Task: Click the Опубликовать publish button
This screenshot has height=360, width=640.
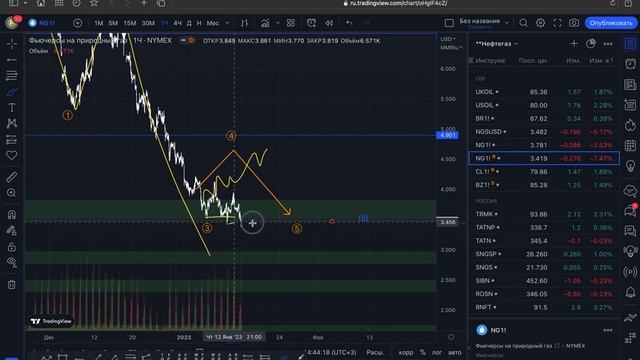Action: pos(611,23)
